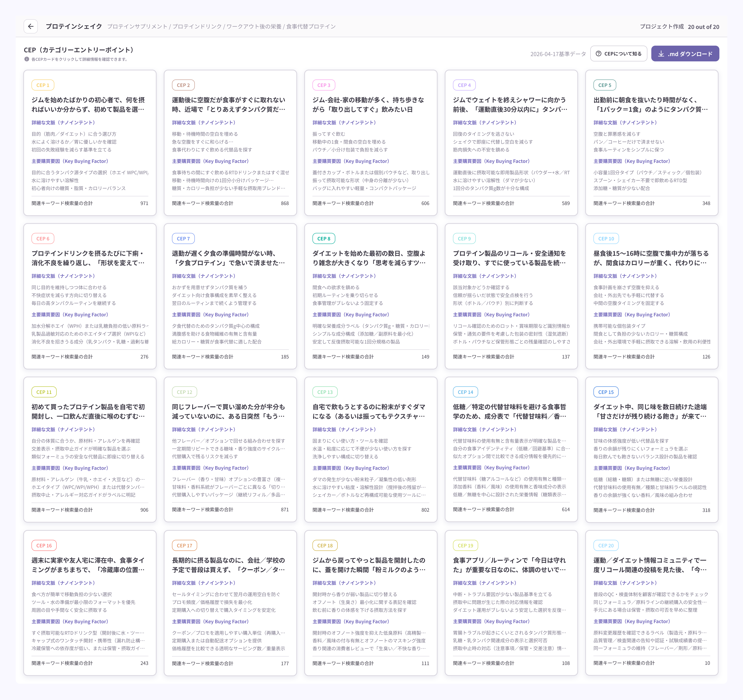Screen dimensions: 743x700
Task: Click title ジム-会社-家の移動が多く
Action: (x=368, y=105)
